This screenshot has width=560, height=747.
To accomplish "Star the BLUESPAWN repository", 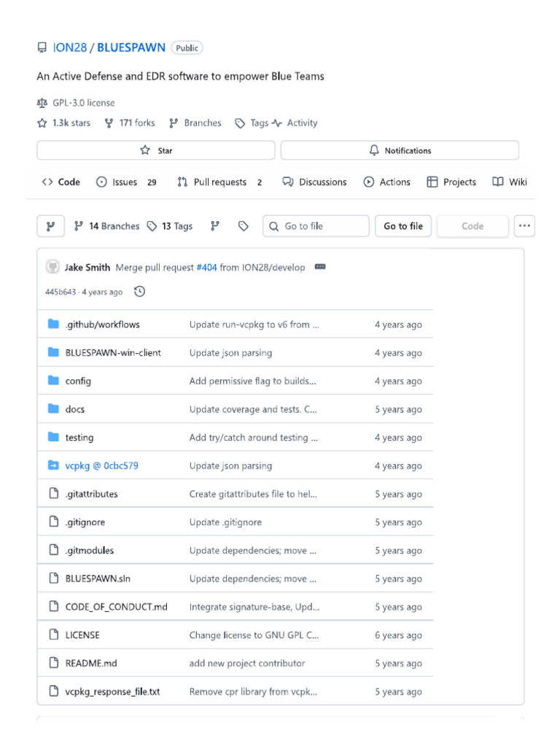I will [156, 150].
